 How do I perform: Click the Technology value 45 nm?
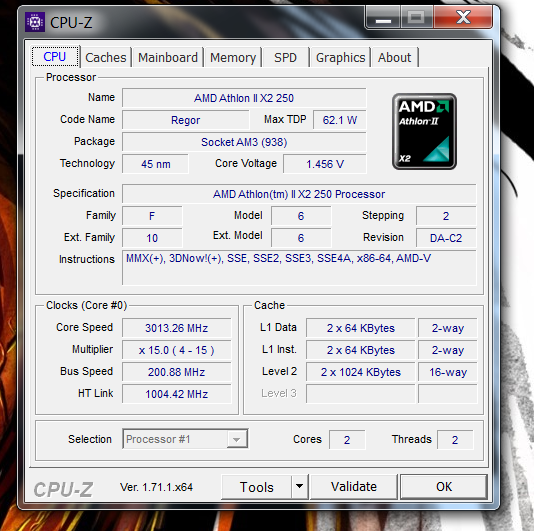click(155, 164)
